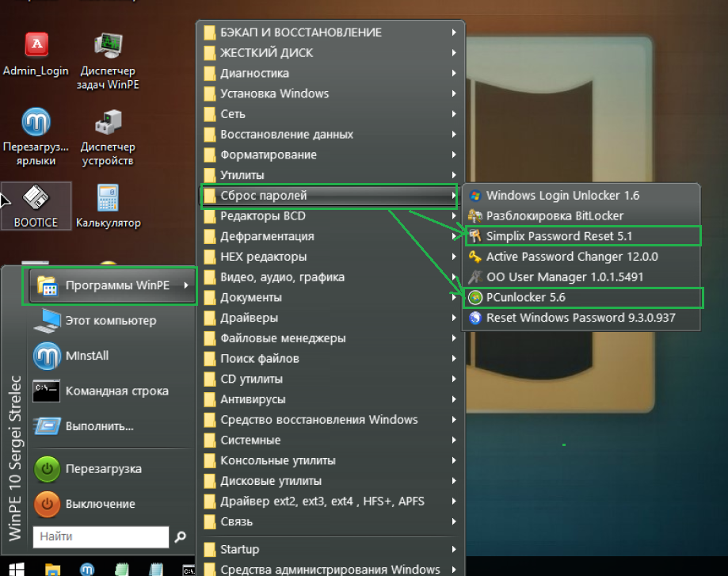Click the Командная строка console icon
This screenshot has width=728, height=576.
pos(47,391)
